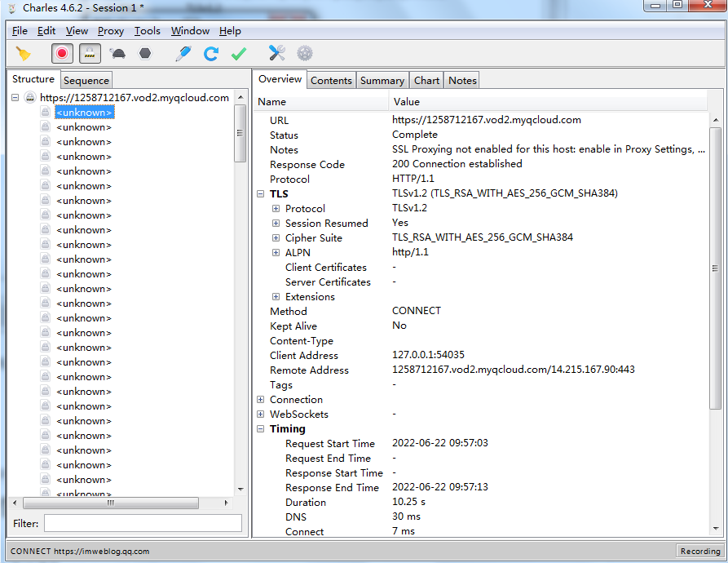This screenshot has height=563, width=728.
Task: Expand the WebSockets section
Action: [x=260, y=414]
